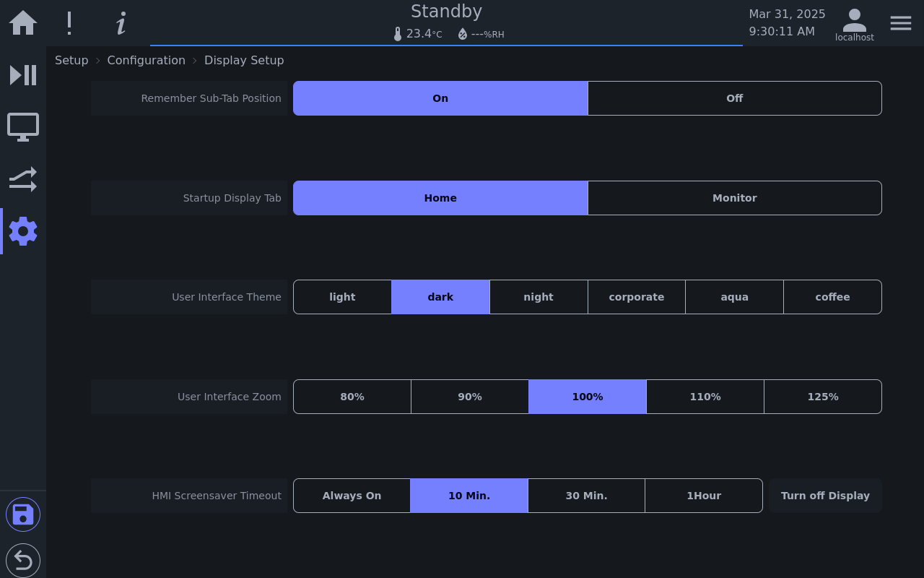Screen dimensions: 924x578
Task: Navigate to Configuration breadcrumb
Action: 147,60
